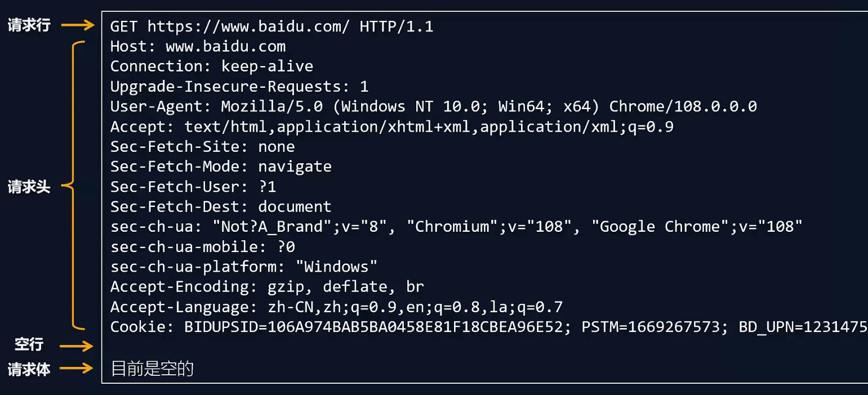Click the arrow next to 空行 label
The width and height of the screenshot is (868, 395).
[x=77, y=345]
